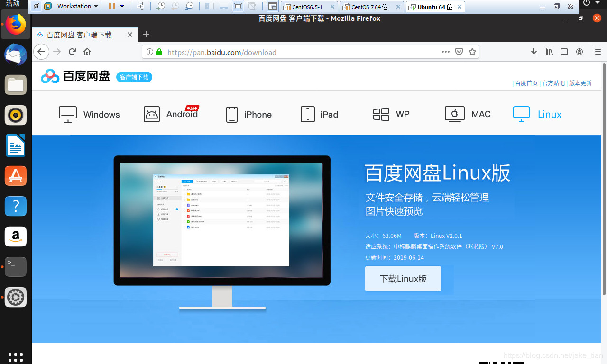Unpin the VMware full-screen toolbar
The height and width of the screenshot is (364, 607).
click(37, 6)
